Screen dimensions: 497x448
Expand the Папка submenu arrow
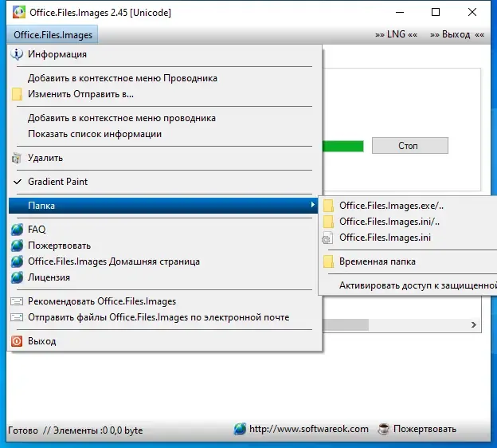coord(312,205)
